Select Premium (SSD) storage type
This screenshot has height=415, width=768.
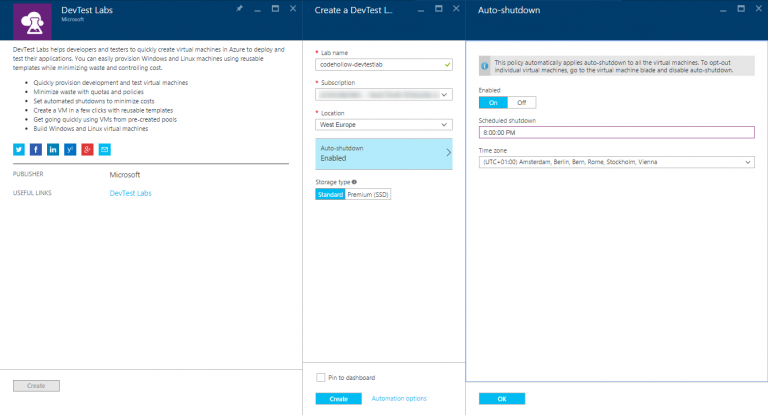coord(367,194)
